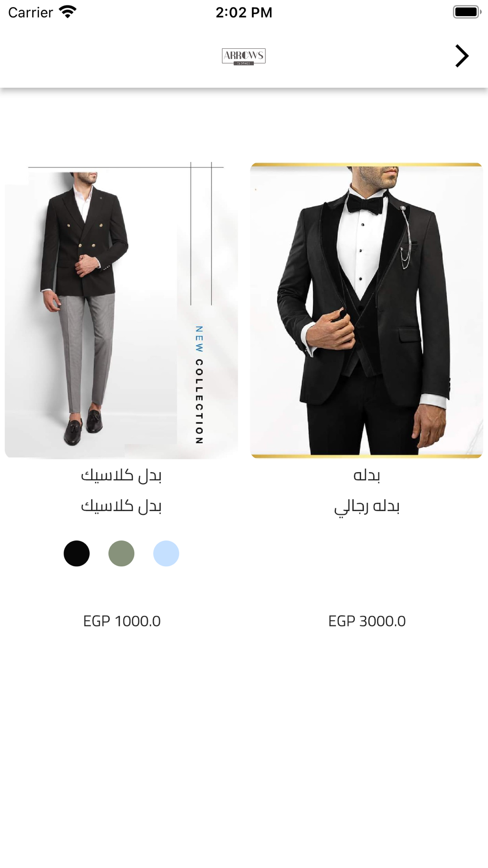Tap the EGP 3000.0 price label
The height and width of the screenshot is (868, 488).
click(x=367, y=621)
